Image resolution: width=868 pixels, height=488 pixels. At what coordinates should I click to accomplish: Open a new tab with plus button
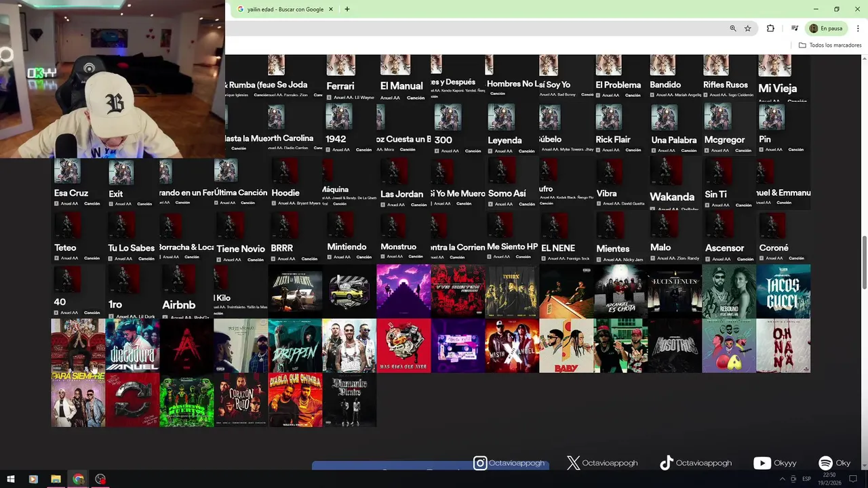point(347,9)
